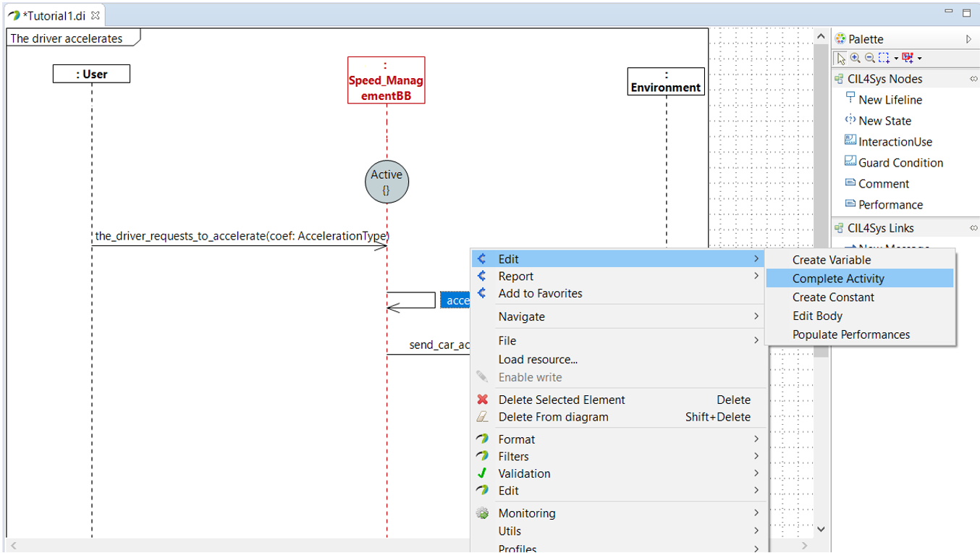Click the green Validation checkmark icon

pyautogui.click(x=482, y=473)
